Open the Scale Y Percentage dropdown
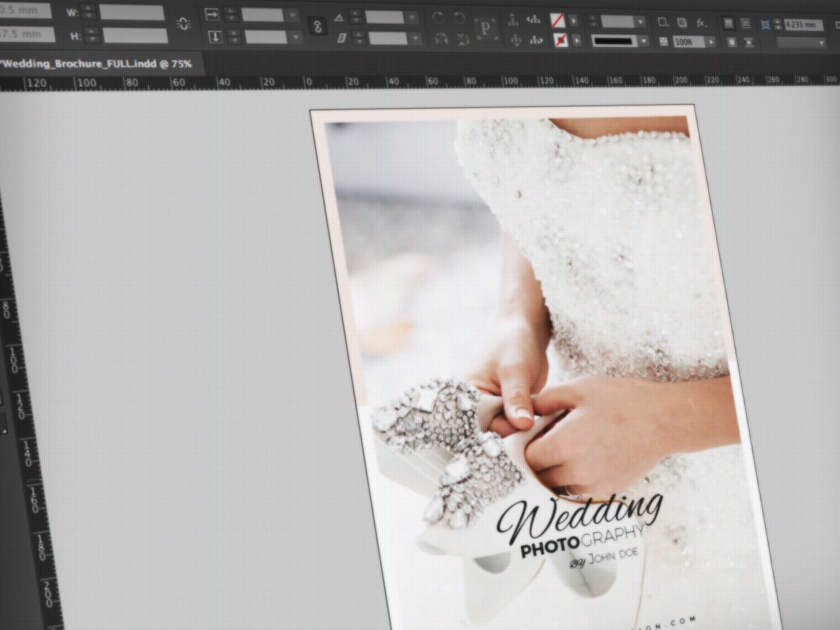The width and height of the screenshot is (840, 630). point(295,37)
